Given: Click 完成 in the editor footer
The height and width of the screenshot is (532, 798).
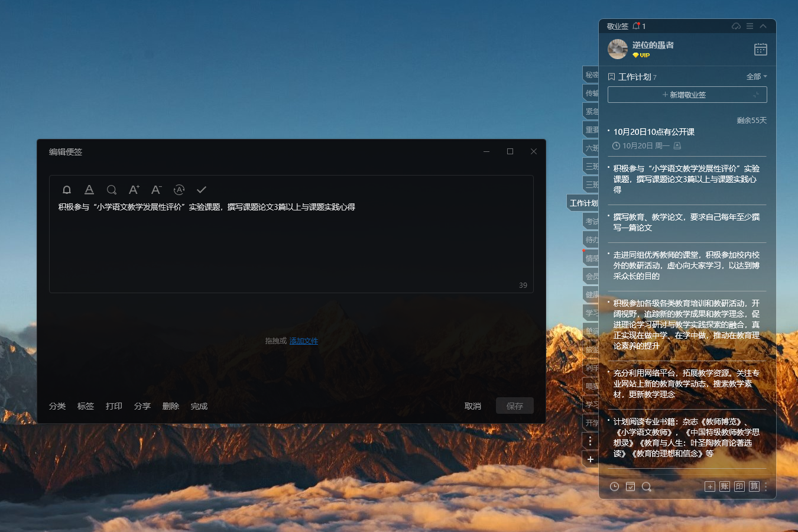Looking at the screenshot, I should click(x=199, y=406).
